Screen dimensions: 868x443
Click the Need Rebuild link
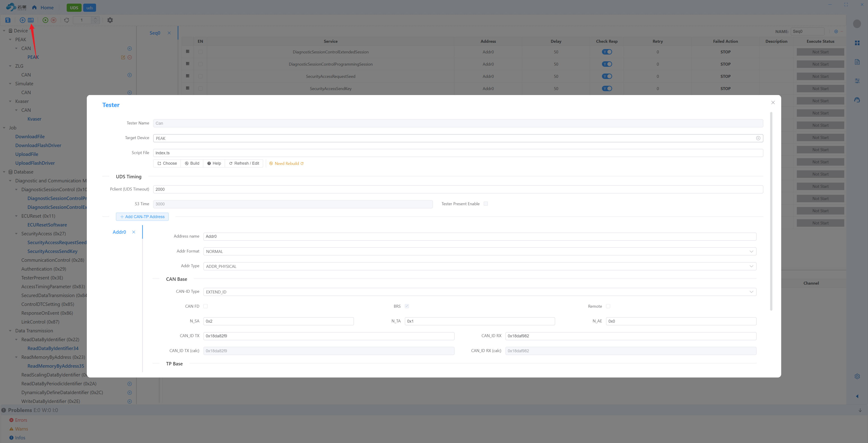pyautogui.click(x=287, y=163)
